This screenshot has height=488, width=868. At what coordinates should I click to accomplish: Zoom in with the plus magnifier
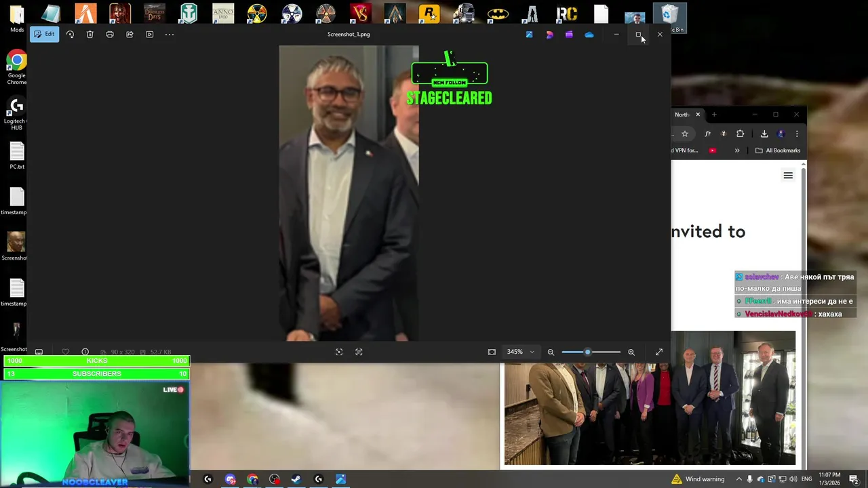click(x=631, y=352)
